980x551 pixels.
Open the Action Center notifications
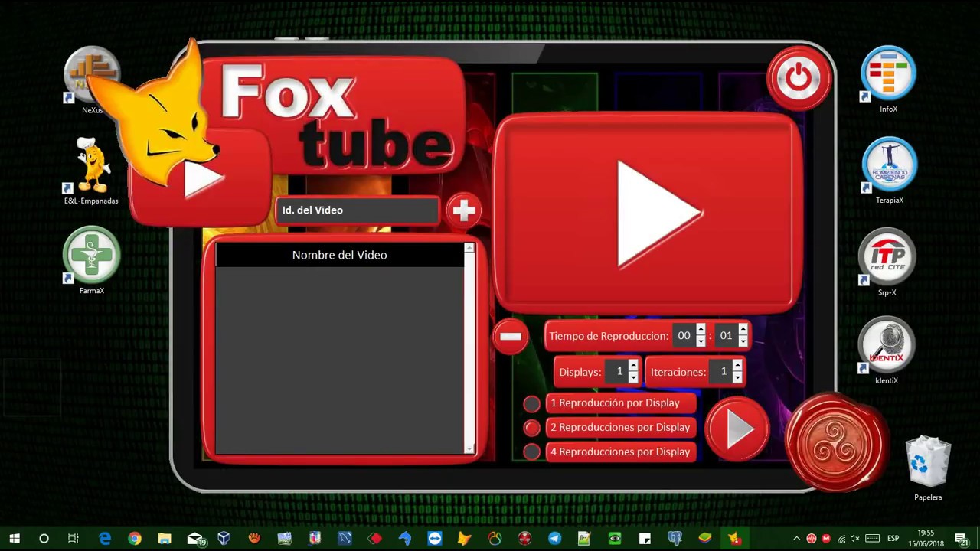point(962,539)
